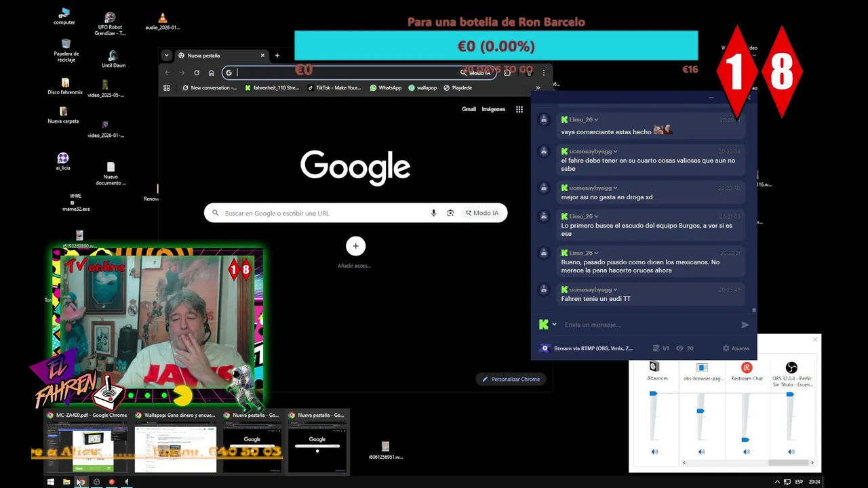Select the Wallapop Chrome window thumbnail

pyautogui.click(x=175, y=442)
